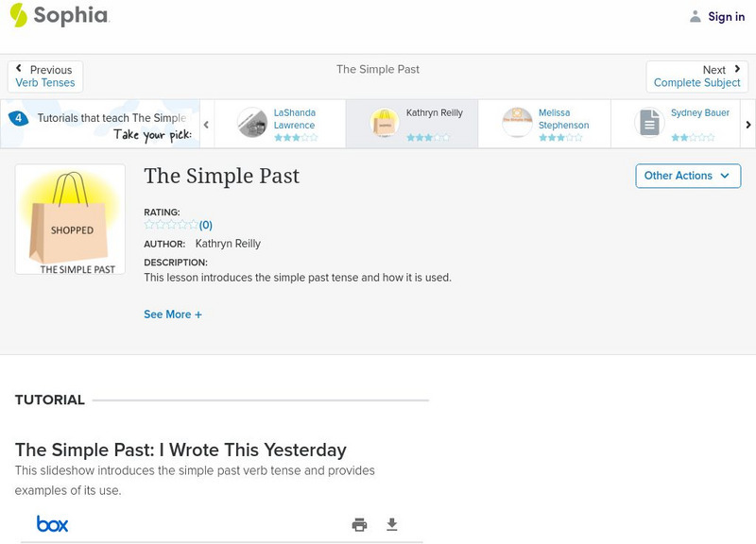Open the Other Actions dropdown
The height and width of the screenshot is (544, 756).
(687, 176)
